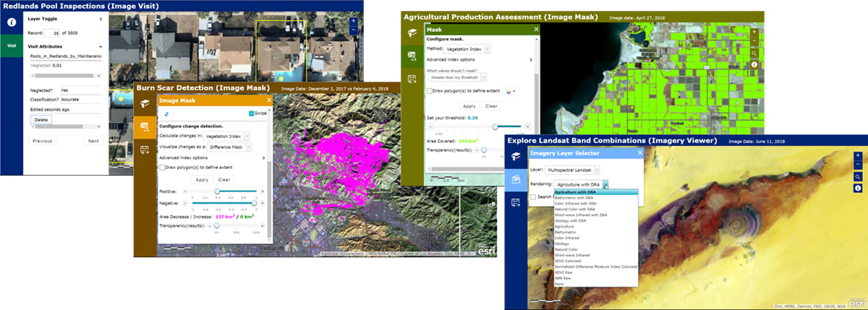This screenshot has height=310, width=868.
Task: Click Apply in the Image Mask panel
Action: (202, 179)
